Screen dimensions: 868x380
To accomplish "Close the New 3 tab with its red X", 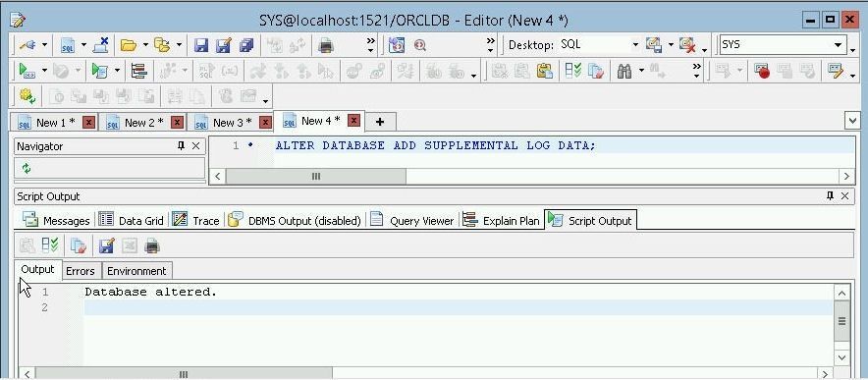I will coord(266,123).
